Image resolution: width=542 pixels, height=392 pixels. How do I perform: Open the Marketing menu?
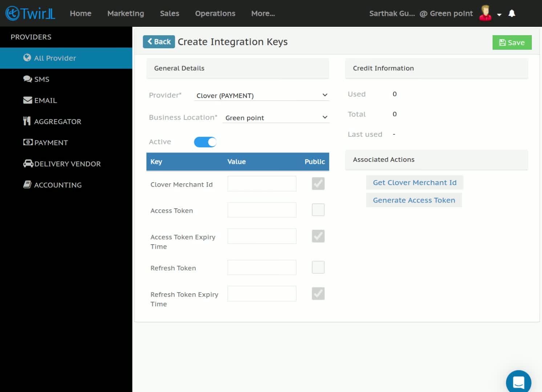pos(126,13)
